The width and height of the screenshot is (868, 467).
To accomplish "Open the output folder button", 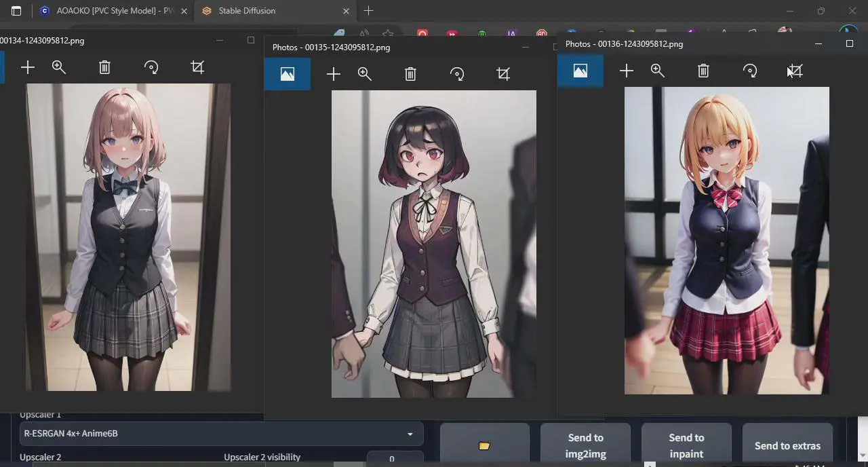I will pos(484,445).
